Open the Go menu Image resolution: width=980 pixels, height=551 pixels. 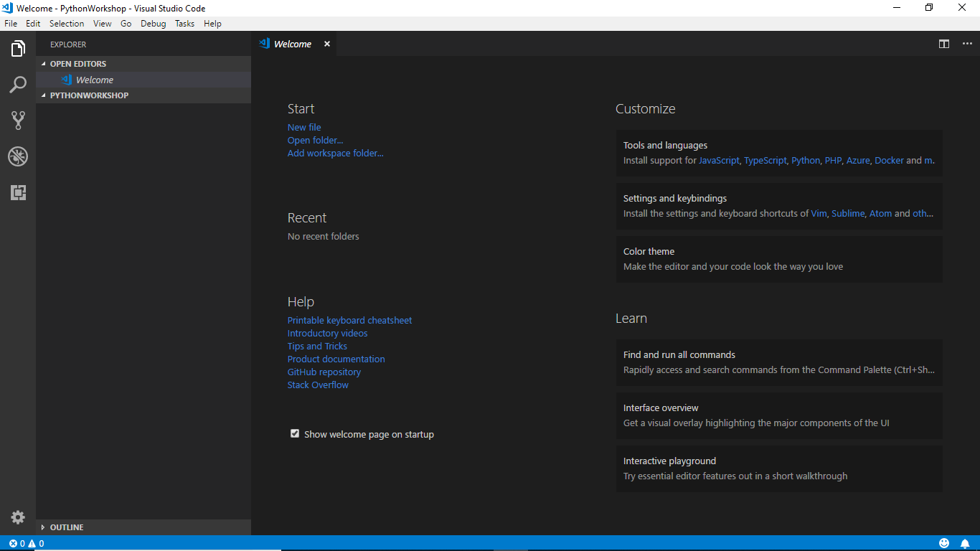[126, 24]
